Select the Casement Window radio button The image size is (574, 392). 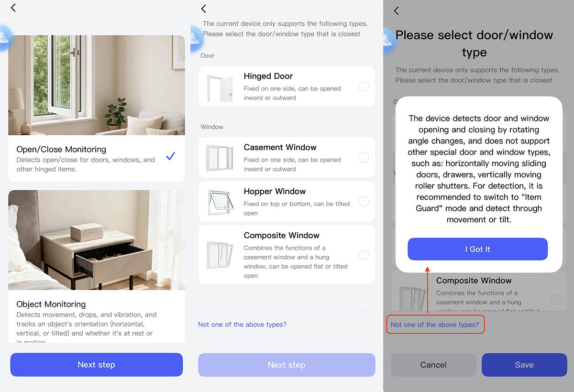coord(364,157)
